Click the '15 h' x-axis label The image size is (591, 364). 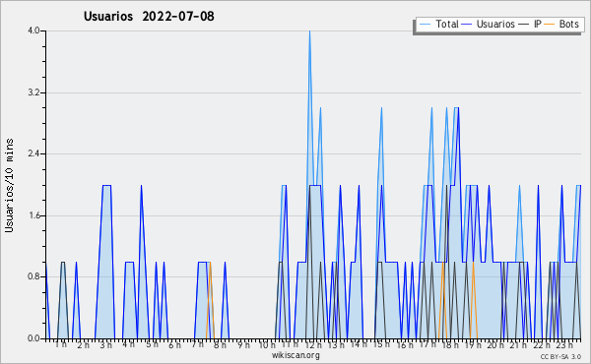point(381,344)
